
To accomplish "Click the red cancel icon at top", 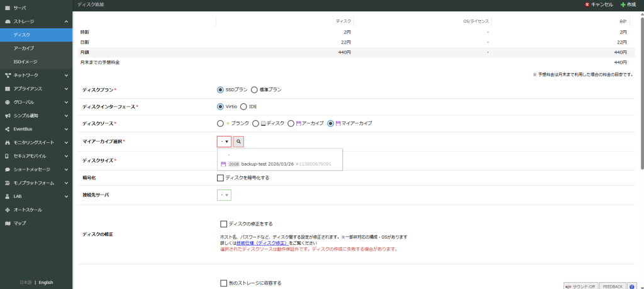I will coord(587,4).
